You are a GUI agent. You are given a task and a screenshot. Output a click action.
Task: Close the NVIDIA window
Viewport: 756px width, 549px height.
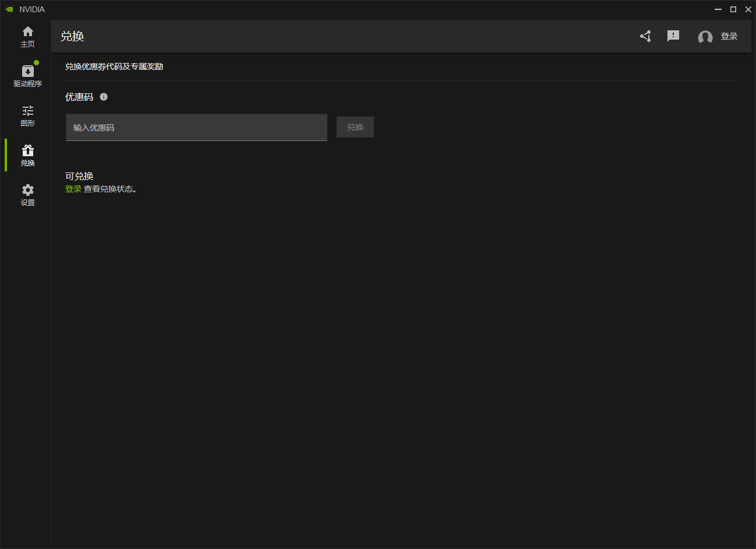tap(748, 9)
